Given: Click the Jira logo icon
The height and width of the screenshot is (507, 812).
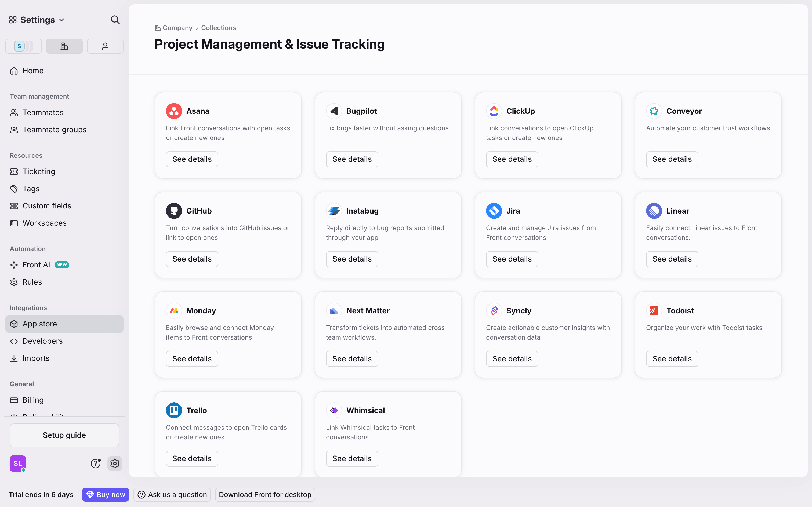Looking at the screenshot, I should point(494,211).
